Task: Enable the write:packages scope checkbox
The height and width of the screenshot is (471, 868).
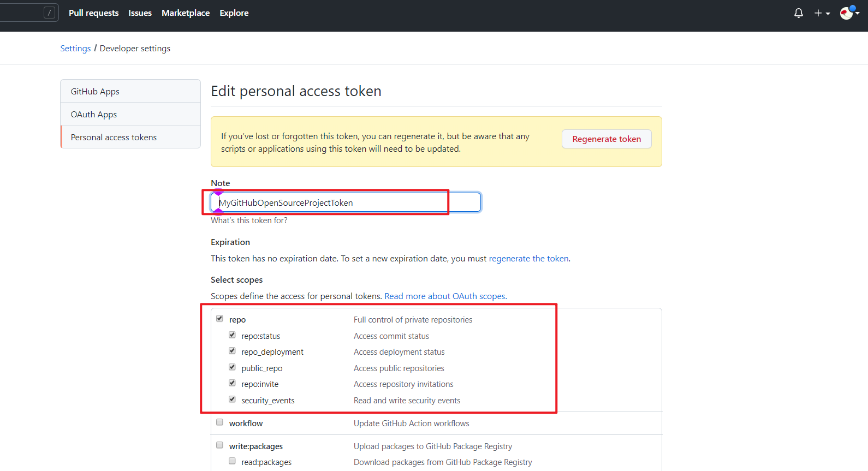Action: pyautogui.click(x=219, y=445)
